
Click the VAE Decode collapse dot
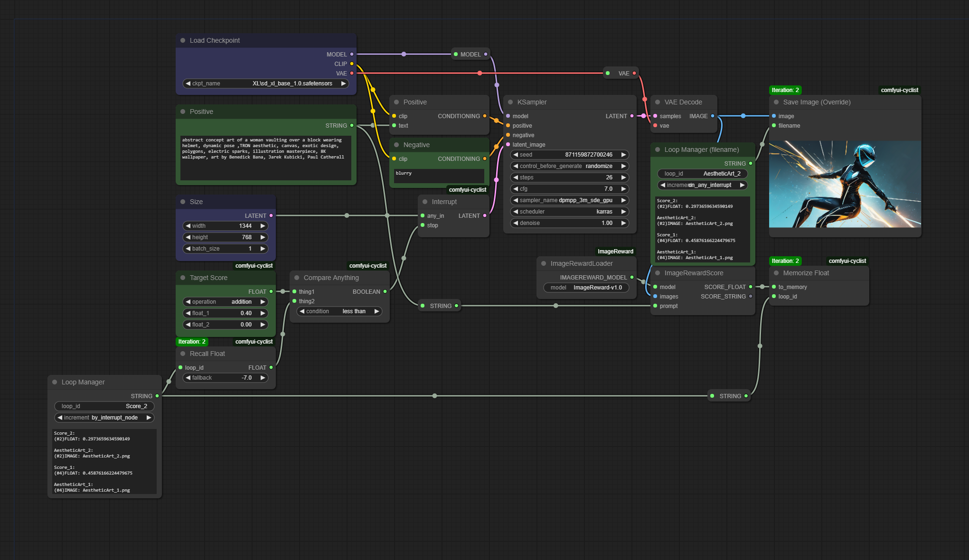pyautogui.click(x=658, y=102)
